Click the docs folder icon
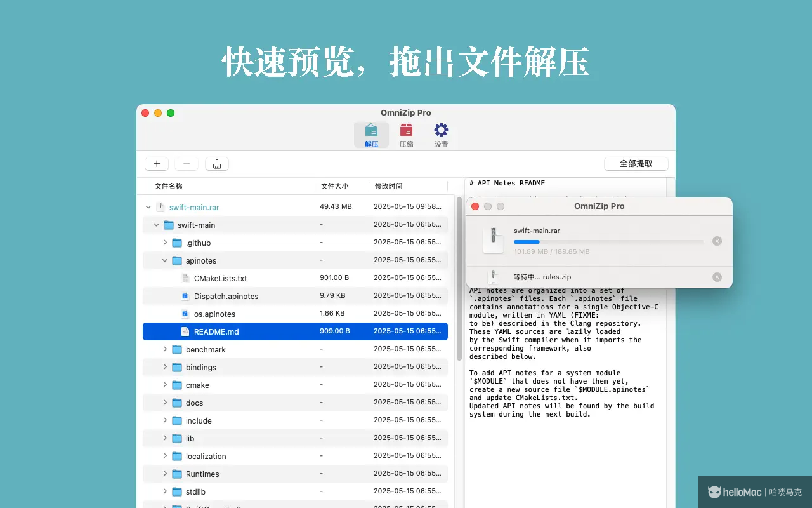812x508 pixels. click(x=177, y=403)
